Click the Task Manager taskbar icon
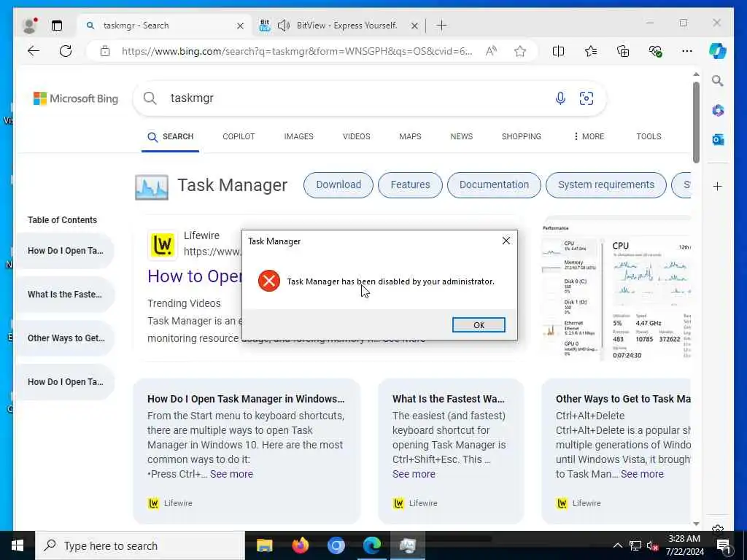 408,545
